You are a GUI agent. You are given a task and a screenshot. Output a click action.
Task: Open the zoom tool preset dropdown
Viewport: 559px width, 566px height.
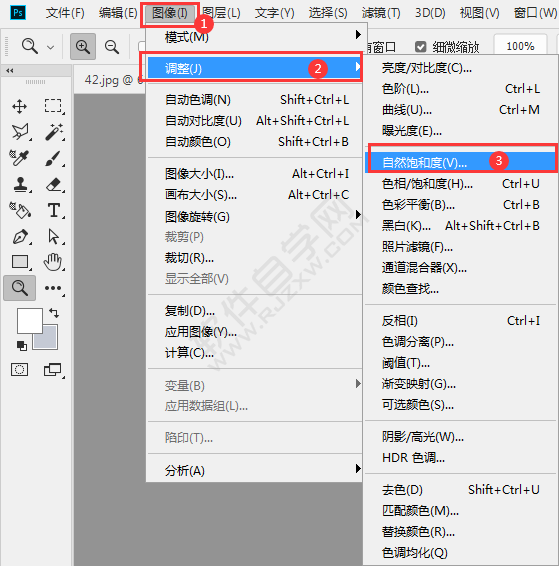[x=51, y=47]
